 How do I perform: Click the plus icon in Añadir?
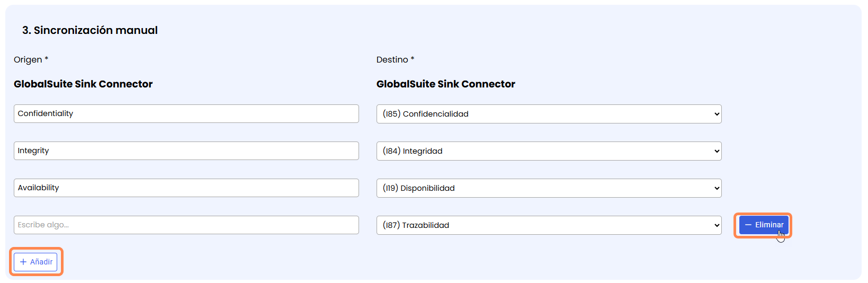pos(23,262)
